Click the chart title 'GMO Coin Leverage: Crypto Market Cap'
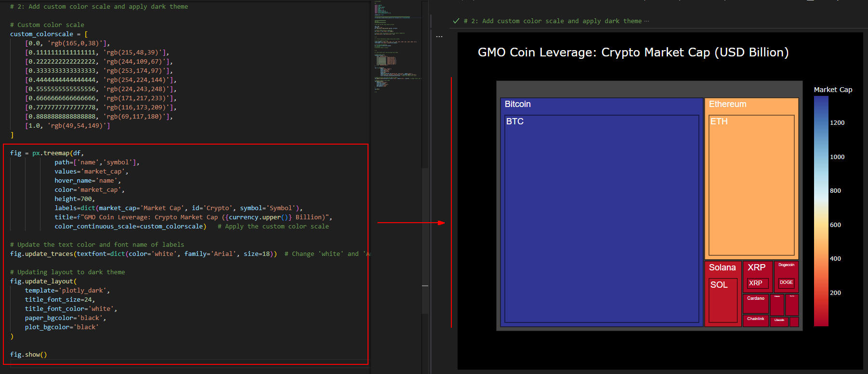The height and width of the screenshot is (374, 868). (x=633, y=53)
